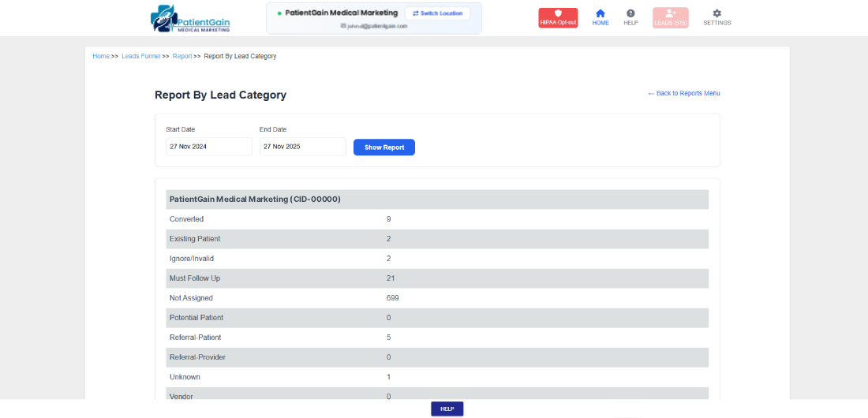Image resolution: width=868 pixels, height=418 pixels.
Task: Click the PatientGain Medical Marketing logo
Action: (x=190, y=18)
